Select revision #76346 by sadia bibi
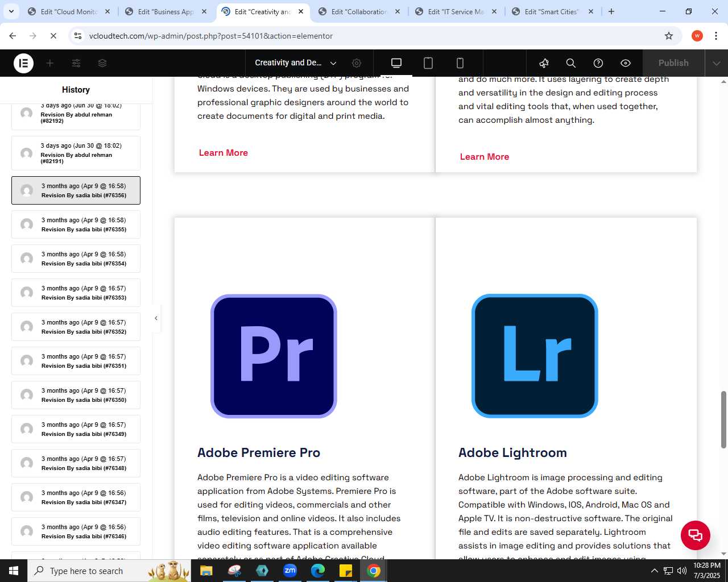Viewport: 728px width, 582px height. [x=76, y=531]
